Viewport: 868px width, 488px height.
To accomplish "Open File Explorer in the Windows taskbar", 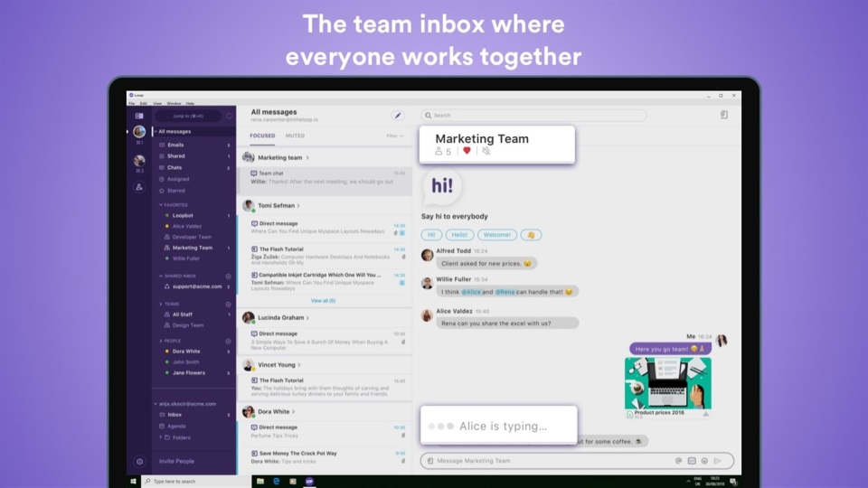I will (x=260, y=482).
